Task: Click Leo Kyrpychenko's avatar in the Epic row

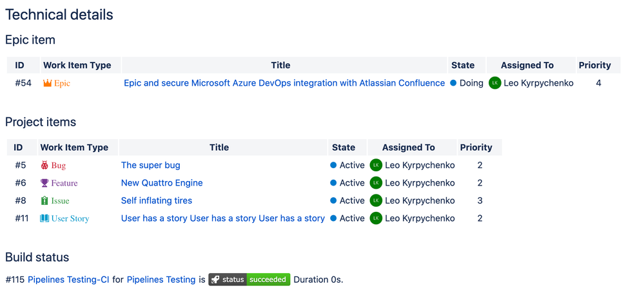Action: (495, 83)
